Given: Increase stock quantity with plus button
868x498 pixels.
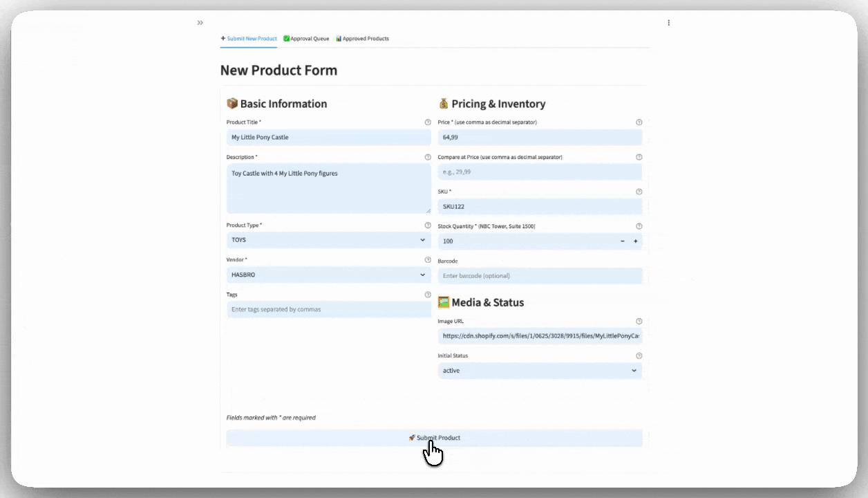Looking at the screenshot, I should point(635,241).
